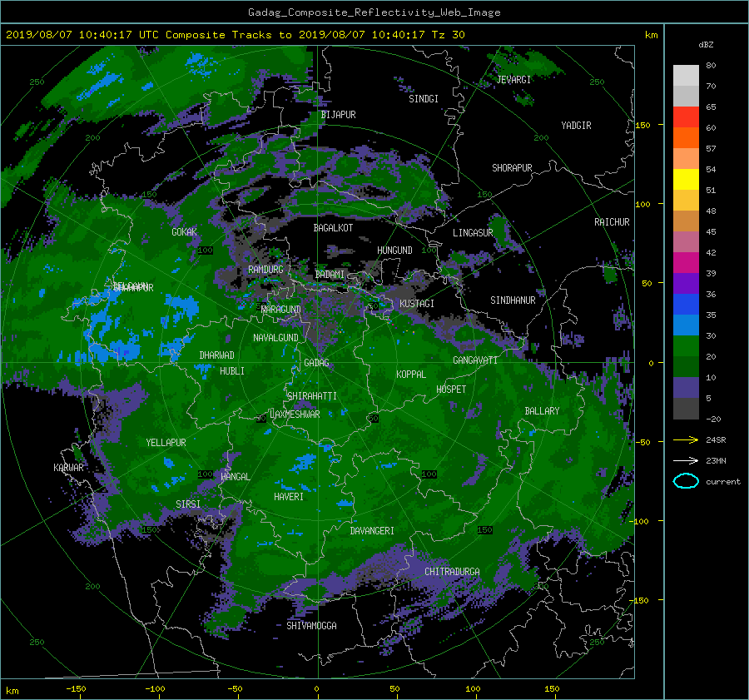The height and width of the screenshot is (700, 749).
Task: Click the GOKAK city label
Action: pos(185,232)
